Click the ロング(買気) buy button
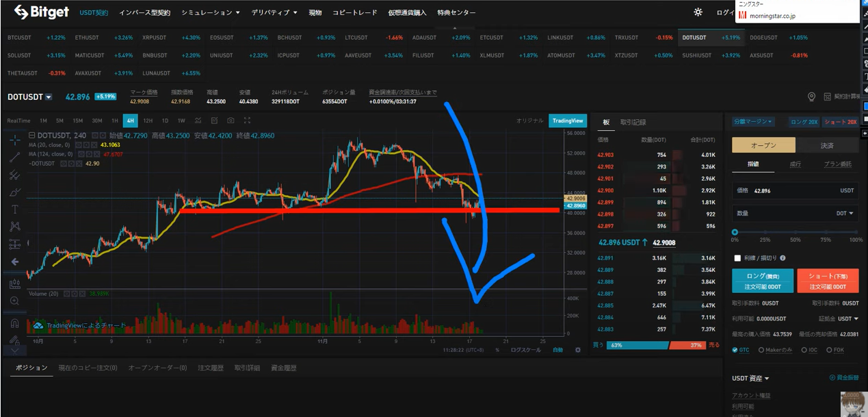 point(763,281)
